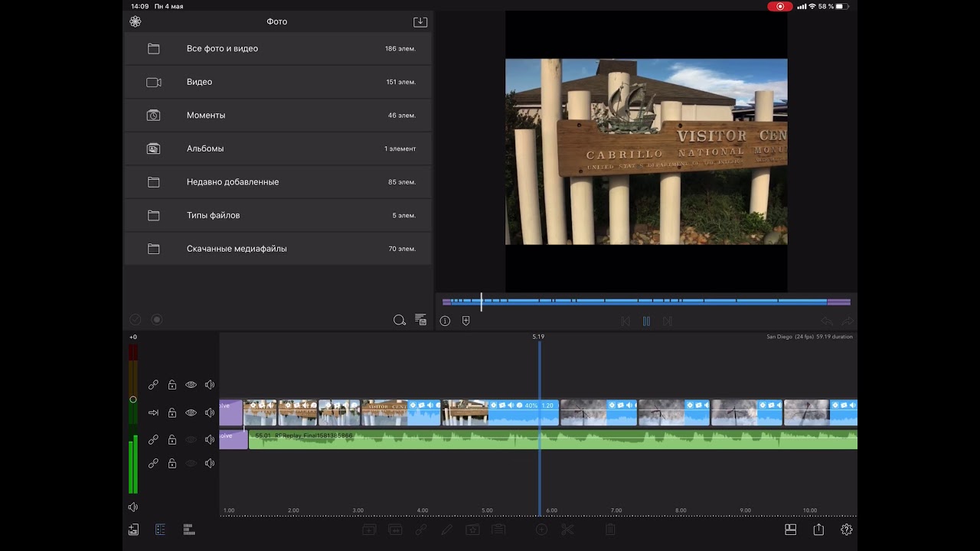Mute the main video track speaker
980x551 pixels.
tap(210, 412)
